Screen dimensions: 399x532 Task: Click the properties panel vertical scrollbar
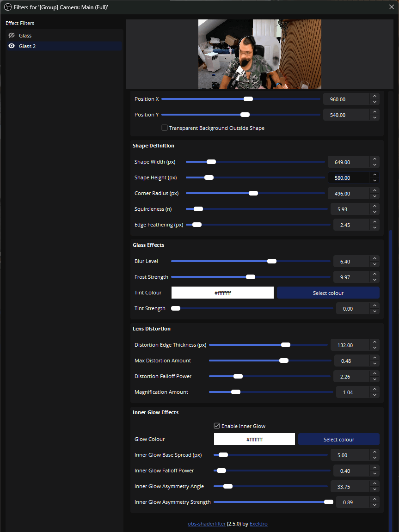pyautogui.click(x=391, y=380)
